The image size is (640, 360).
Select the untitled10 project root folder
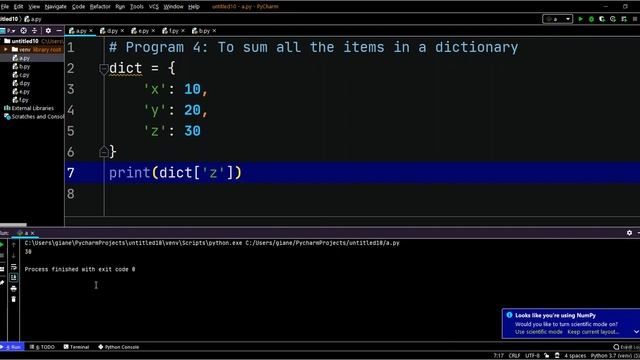coord(21,41)
